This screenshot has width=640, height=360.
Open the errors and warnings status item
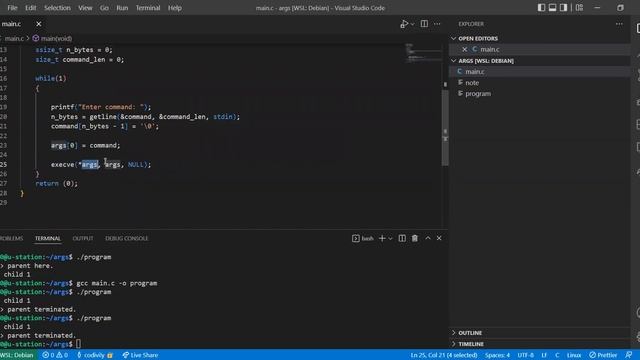pos(55,355)
